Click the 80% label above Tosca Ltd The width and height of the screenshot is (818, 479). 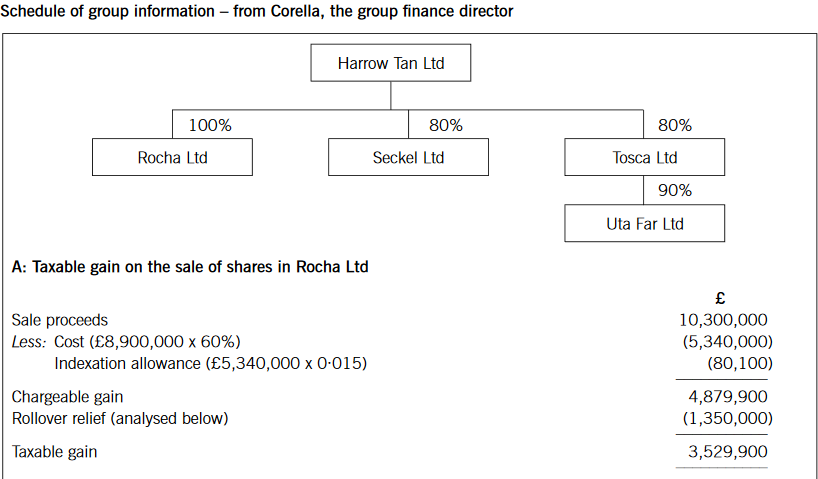coord(675,126)
